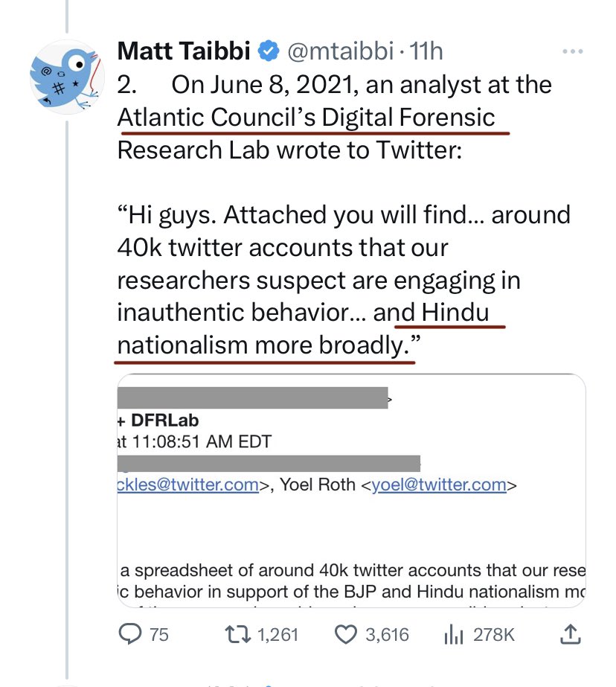Open the 11h timestamp link

tap(426, 51)
